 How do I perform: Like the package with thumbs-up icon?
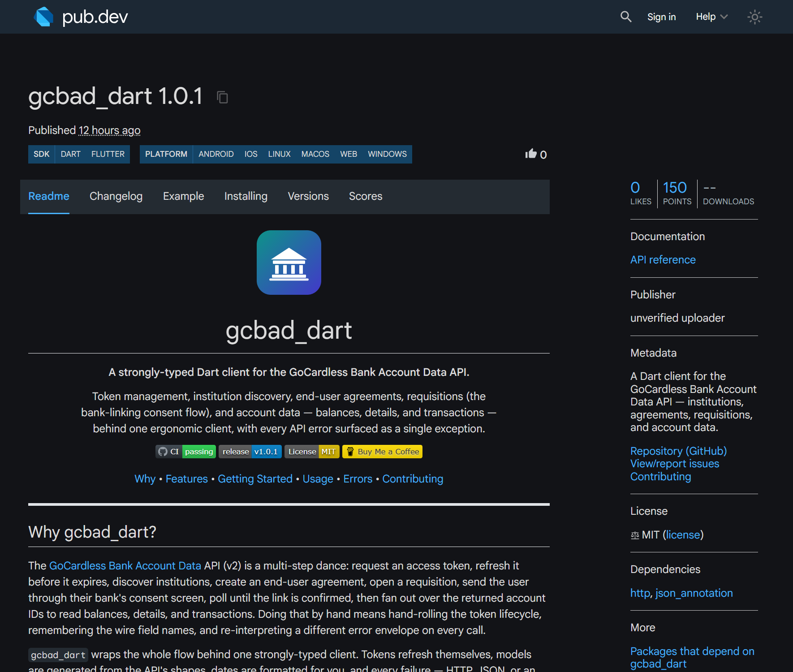[x=531, y=154]
